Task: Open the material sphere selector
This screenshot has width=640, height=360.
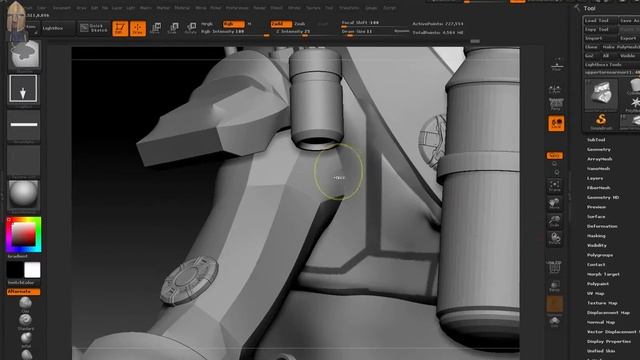Action: pyautogui.click(x=23, y=195)
